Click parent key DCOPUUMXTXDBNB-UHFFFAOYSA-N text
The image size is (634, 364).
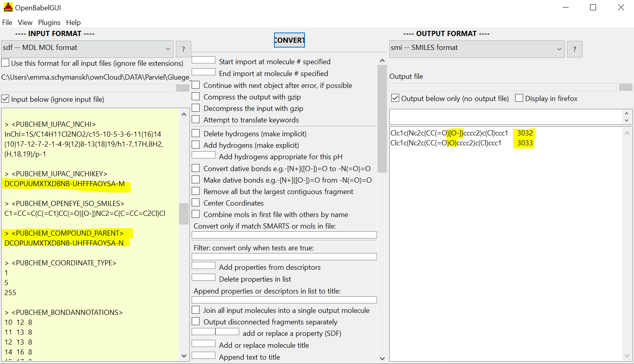[64, 243]
